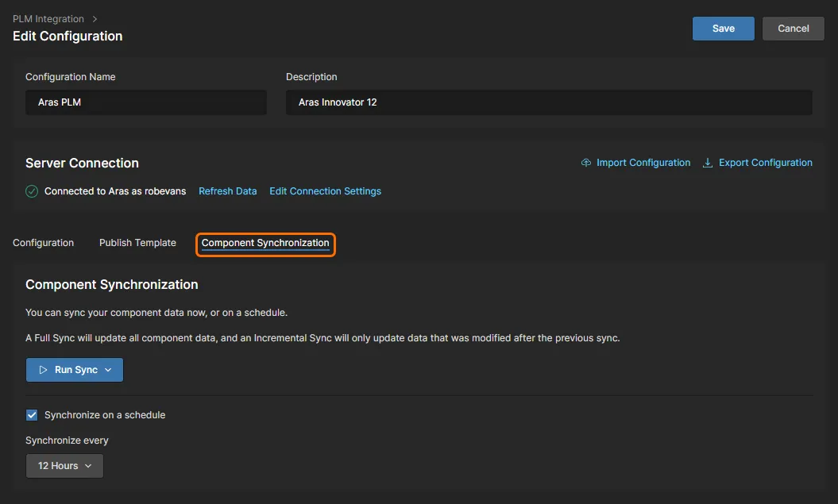838x504 pixels.
Task: Click the Run Sync play triangle icon
Action: 44,370
